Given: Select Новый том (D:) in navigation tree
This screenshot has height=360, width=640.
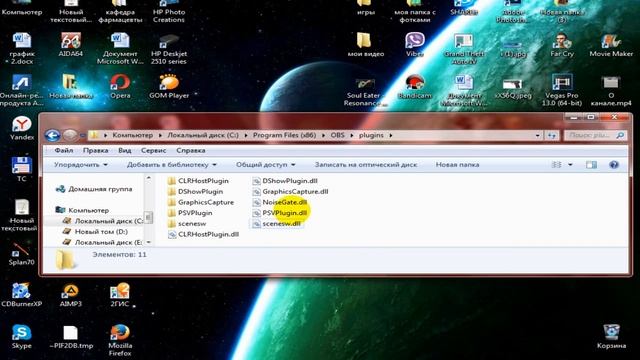Looking at the screenshot, I should click(x=95, y=231).
